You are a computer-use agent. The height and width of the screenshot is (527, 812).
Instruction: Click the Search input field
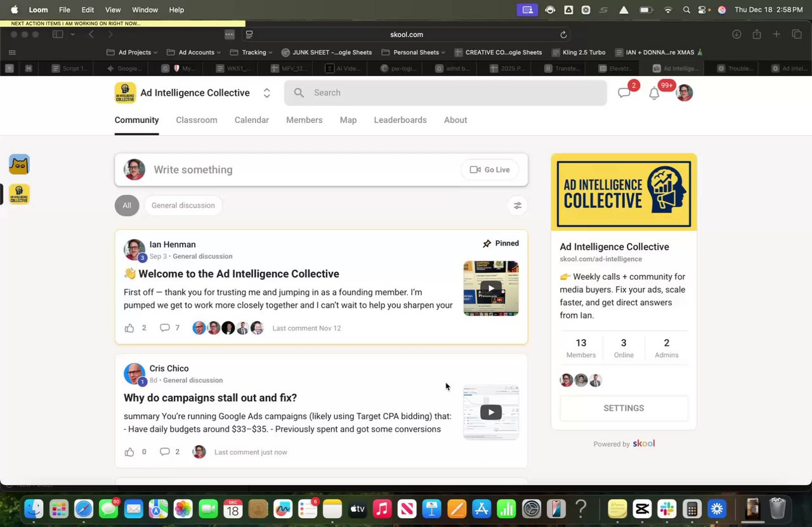(x=445, y=93)
